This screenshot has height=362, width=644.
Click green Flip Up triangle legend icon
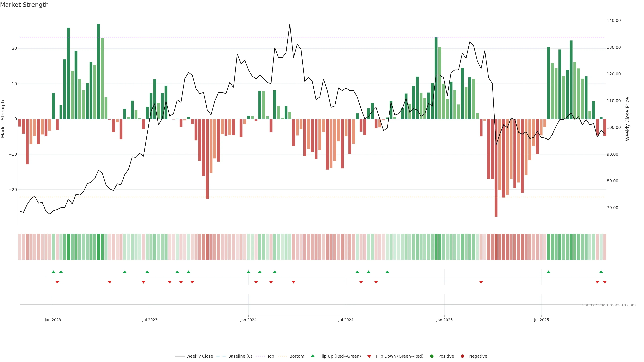coord(312,356)
